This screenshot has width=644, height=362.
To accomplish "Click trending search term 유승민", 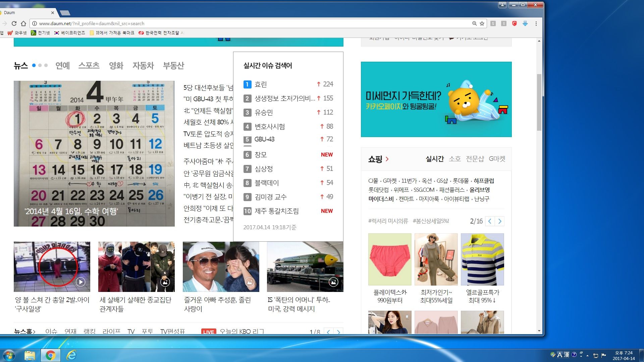I will (x=264, y=113).
